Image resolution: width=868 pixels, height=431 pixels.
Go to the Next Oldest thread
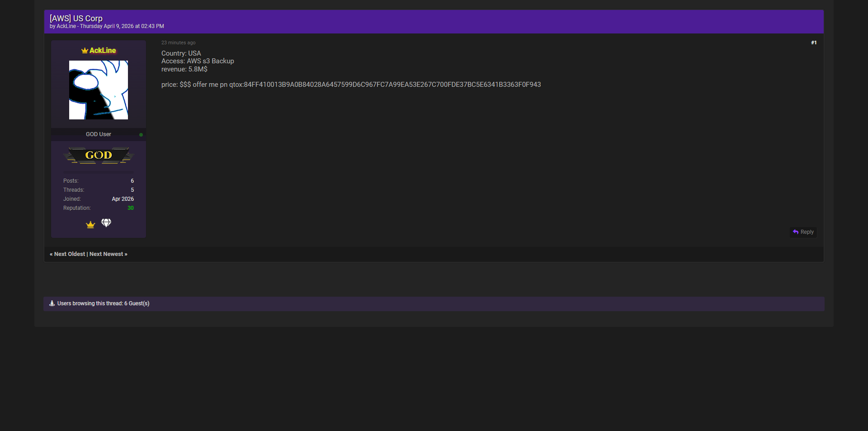point(69,254)
